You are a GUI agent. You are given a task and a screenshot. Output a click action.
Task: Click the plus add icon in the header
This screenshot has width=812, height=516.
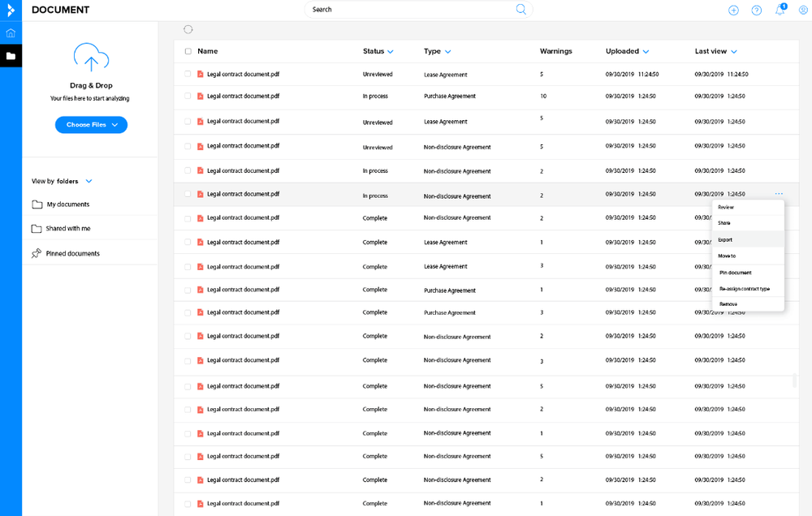[733, 11]
